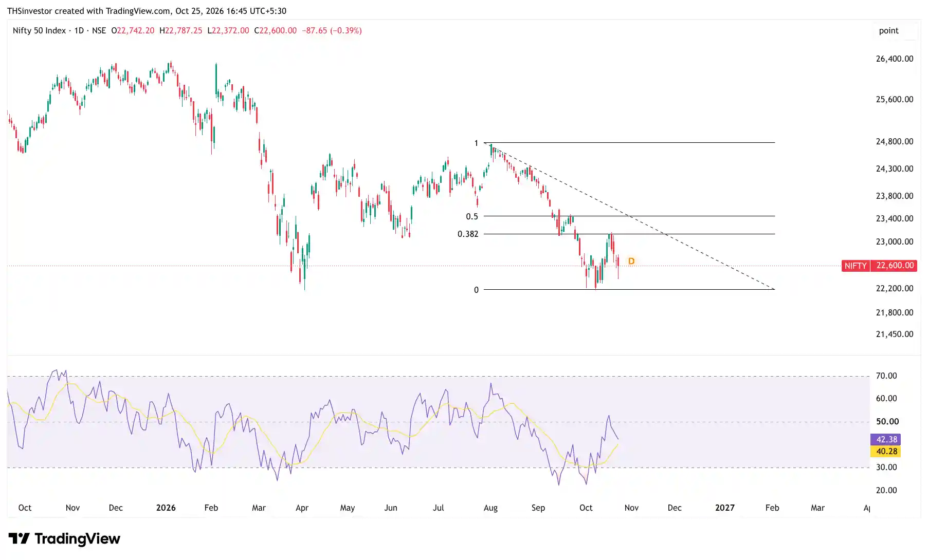This screenshot has height=560, width=928.
Task: Click the purple 42.38 RSI value label
Action: (886, 439)
